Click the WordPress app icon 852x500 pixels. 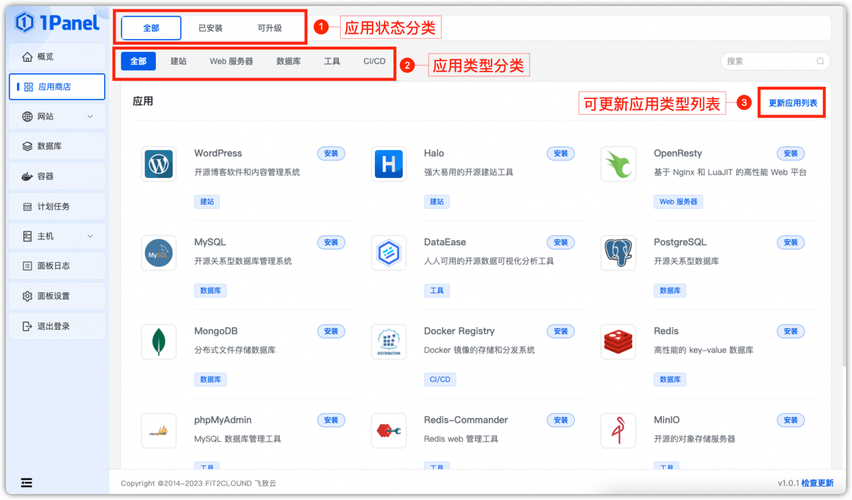click(159, 164)
